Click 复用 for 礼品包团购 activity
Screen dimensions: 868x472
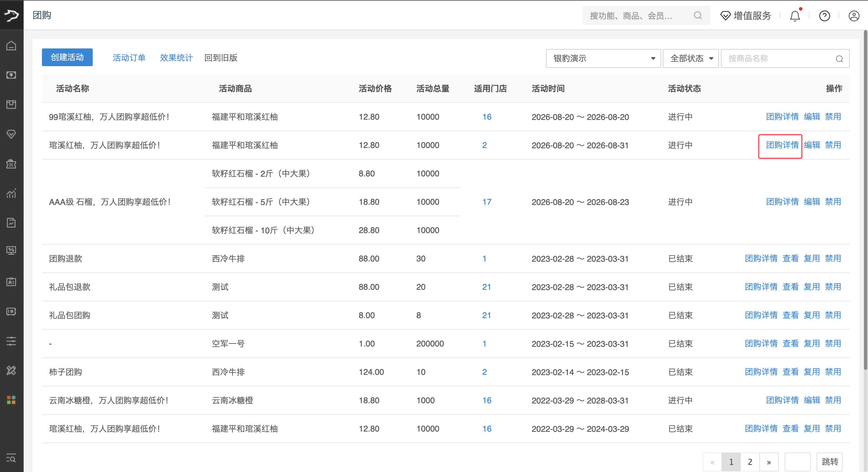pos(812,315)
